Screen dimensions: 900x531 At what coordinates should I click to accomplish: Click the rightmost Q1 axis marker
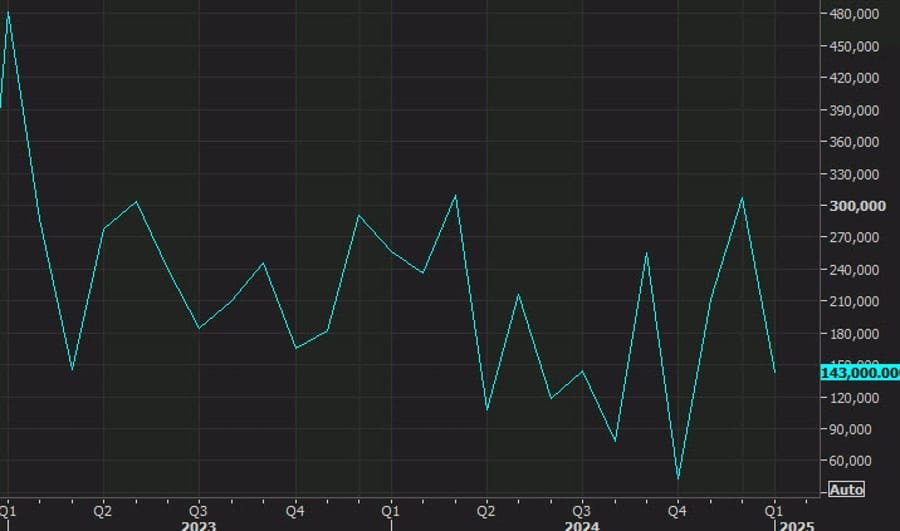[773, 508]
